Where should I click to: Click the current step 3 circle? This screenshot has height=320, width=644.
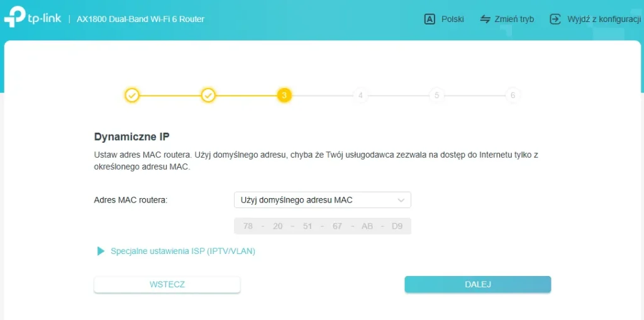point(284,96)
